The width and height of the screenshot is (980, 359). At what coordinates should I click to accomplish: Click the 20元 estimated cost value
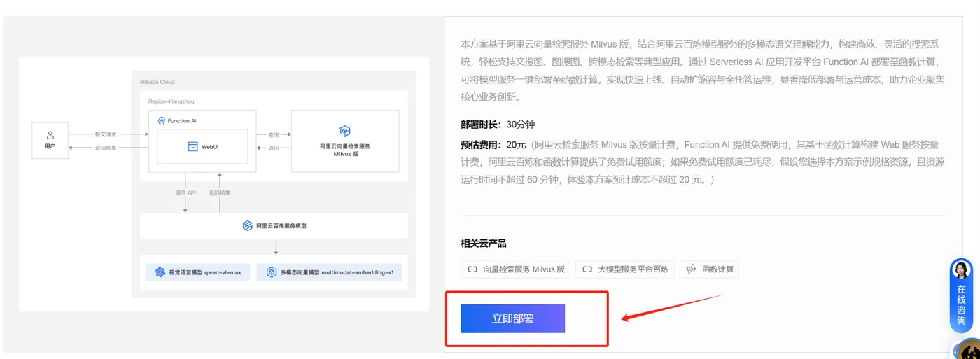pos(516,145)
